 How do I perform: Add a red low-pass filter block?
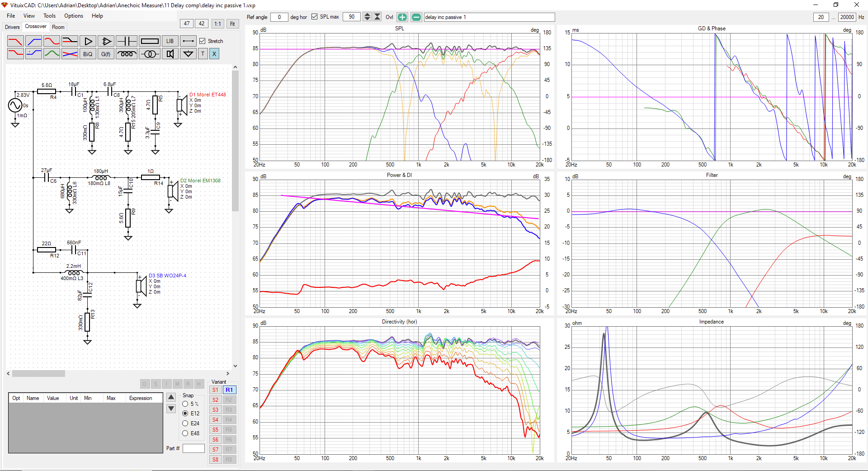pyautogui.click(x=15, y=41)
